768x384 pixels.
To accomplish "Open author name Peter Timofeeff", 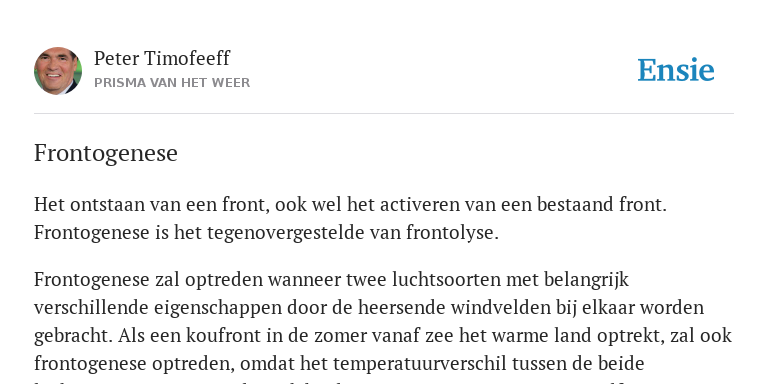I will coord(162,58).
